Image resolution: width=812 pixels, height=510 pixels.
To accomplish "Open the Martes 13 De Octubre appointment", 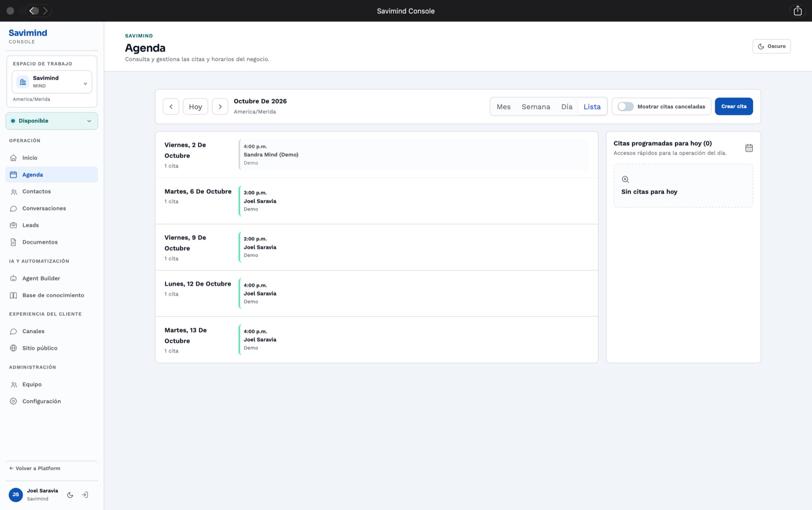I will [414, 340].
